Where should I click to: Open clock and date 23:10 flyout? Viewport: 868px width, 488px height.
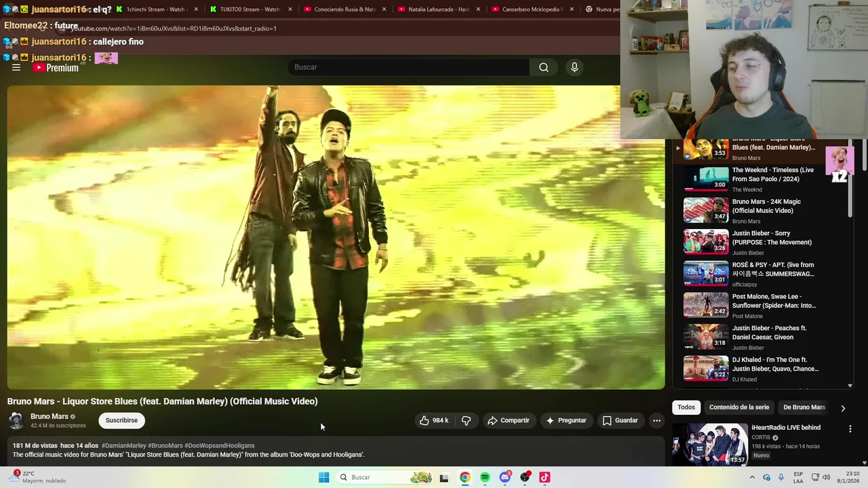(x=846, y=477)
